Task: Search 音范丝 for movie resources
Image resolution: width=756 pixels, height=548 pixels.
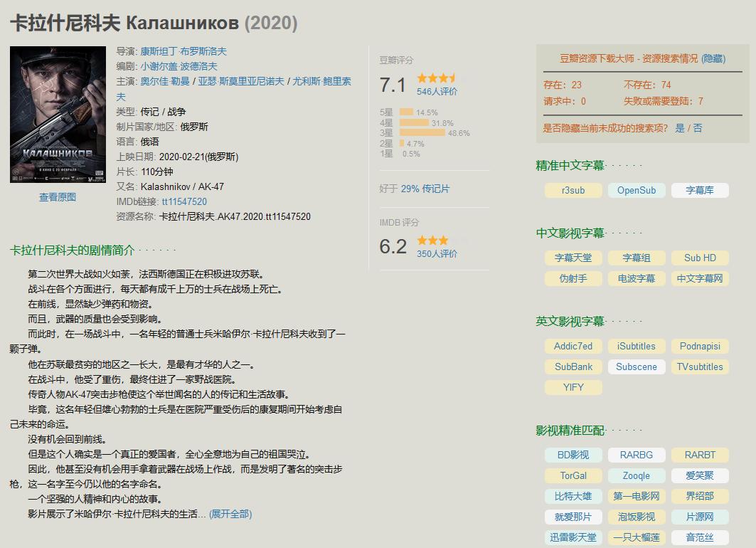Action: point(699,537)
